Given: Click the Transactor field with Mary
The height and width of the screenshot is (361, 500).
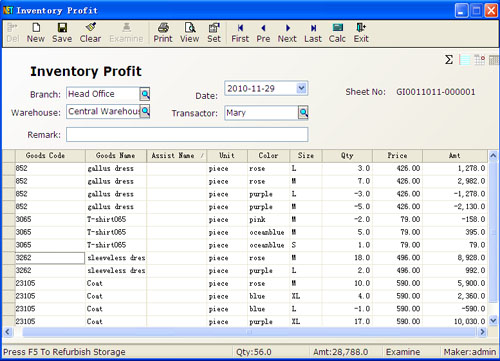Looking at the screenshot, I should pyautogui.click(x=261, y=113).
